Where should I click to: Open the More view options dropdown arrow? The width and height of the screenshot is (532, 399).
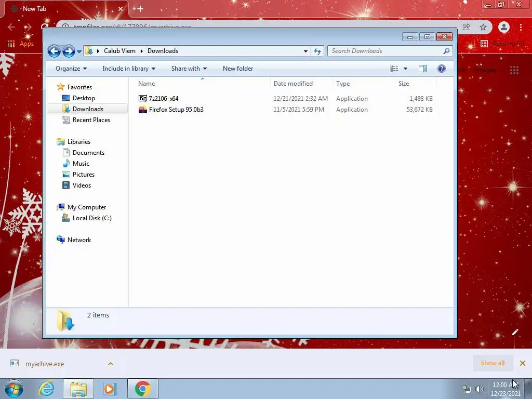point(405,69)
